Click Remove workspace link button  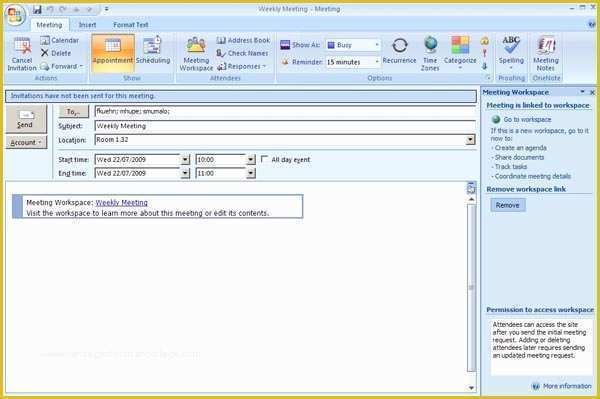[508, 205]
